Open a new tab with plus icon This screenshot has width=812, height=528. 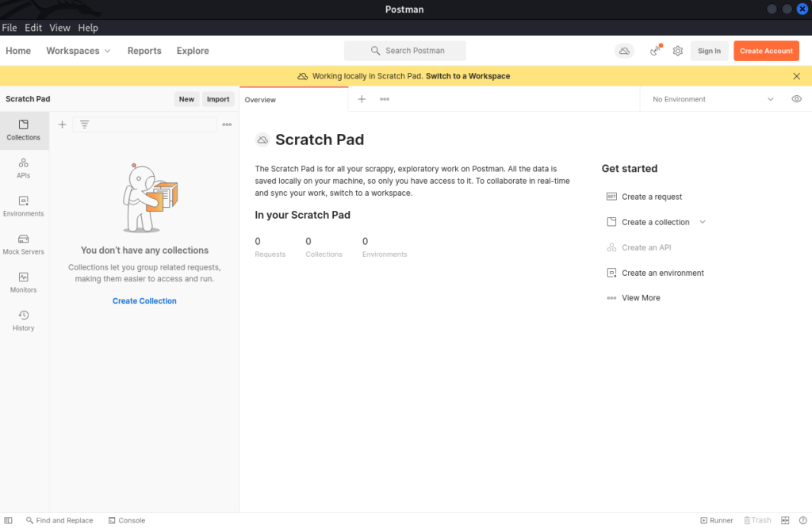[x=362, y=99]
